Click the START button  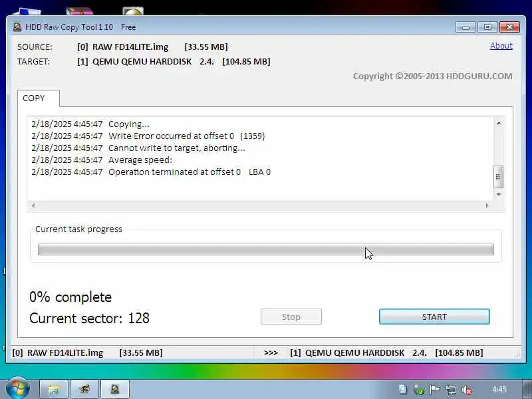pos(434,317)
